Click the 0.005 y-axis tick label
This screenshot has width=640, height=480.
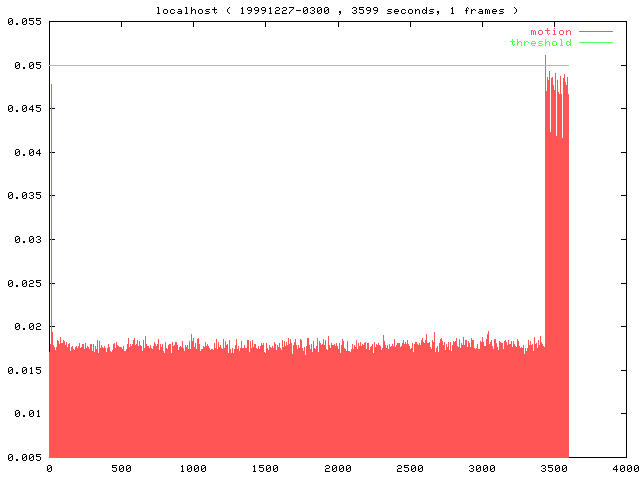coord(24,458)
